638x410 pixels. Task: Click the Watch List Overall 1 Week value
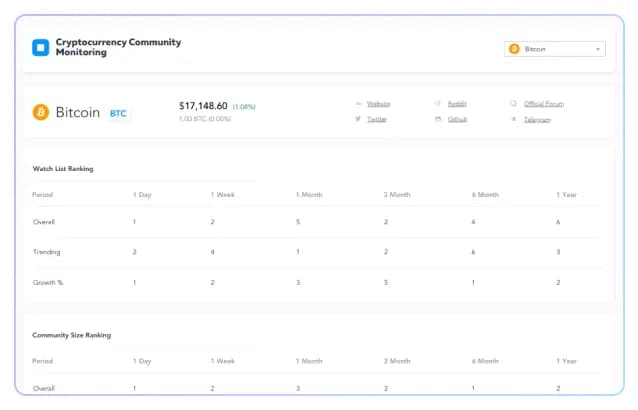pyautogui.click(x=212, y=222)
